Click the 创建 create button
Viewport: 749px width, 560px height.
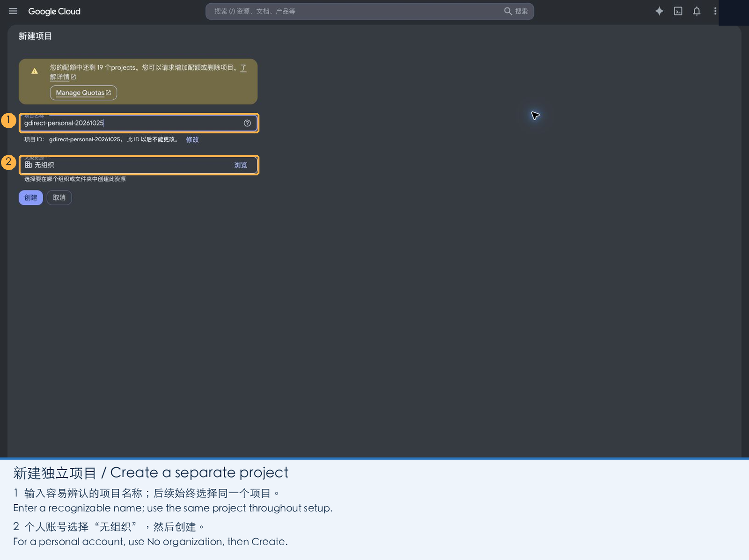(x=31, y=197)
